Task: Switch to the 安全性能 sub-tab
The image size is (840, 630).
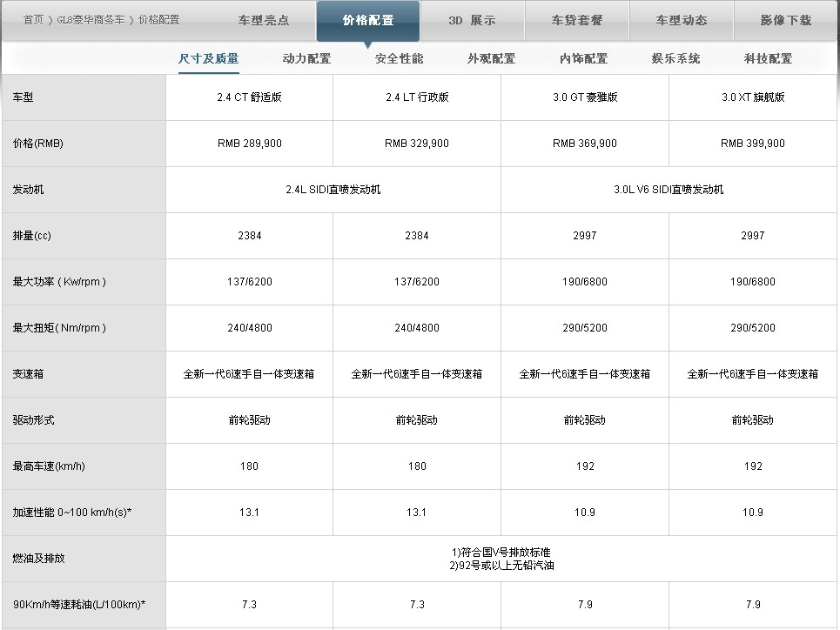Action: [x=398, y=58]
